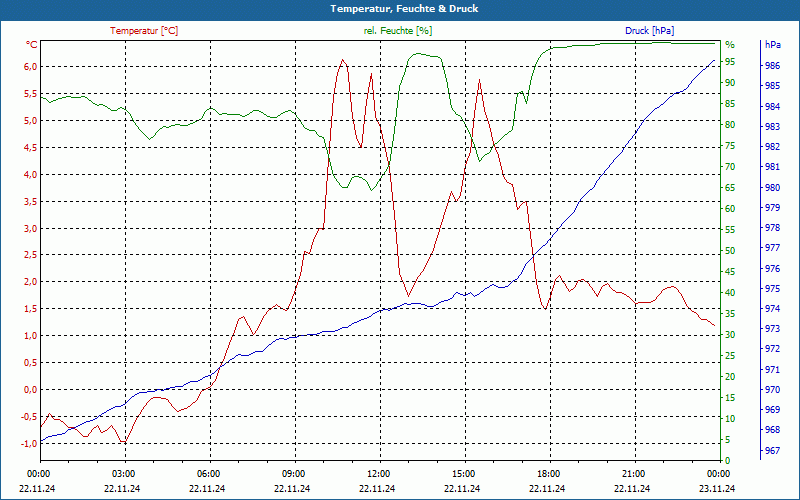
Task: Click the '75' humidity axis value
Action: 730,146
